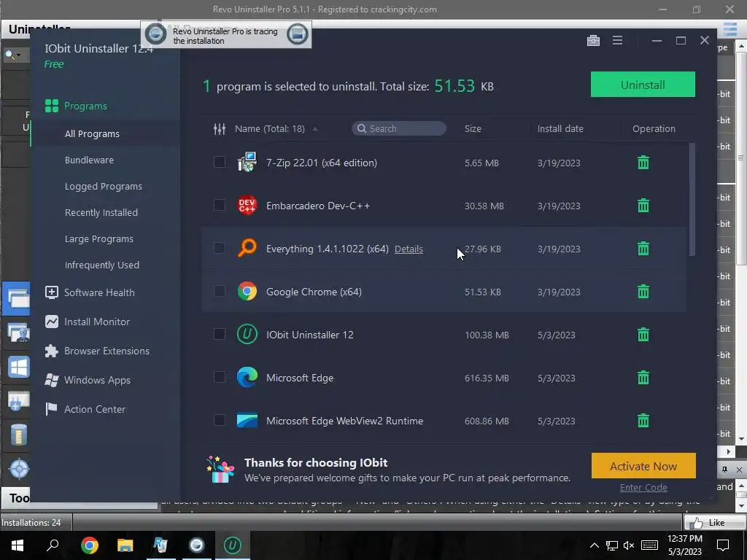The image size is (747, 560).
Task: Click trash icon for IObit Uninstaller 12
Action: click(x=643, y=334)
